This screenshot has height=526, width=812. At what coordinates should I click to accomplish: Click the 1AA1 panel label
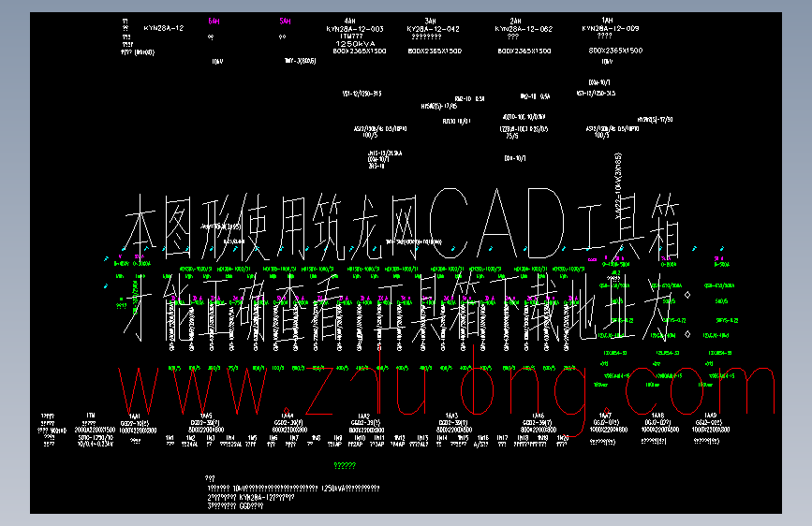coord(135,416)
